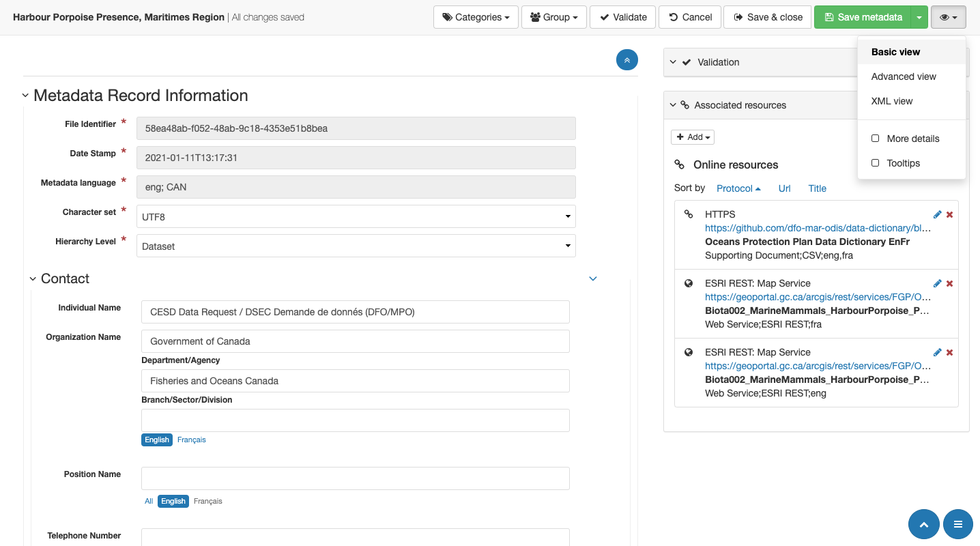This screenshot has width=980, height=546.
Task: Sort online resources by Title
Action: coord(817,188)
